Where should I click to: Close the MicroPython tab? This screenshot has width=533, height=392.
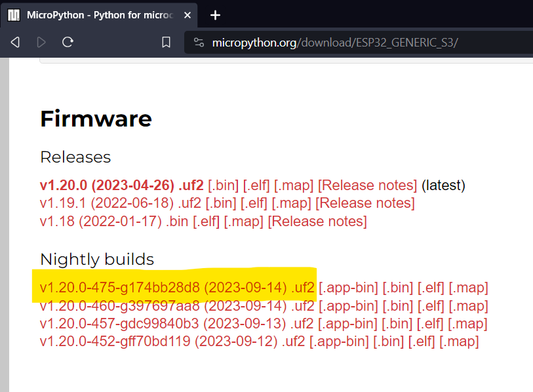pos(188,15)
